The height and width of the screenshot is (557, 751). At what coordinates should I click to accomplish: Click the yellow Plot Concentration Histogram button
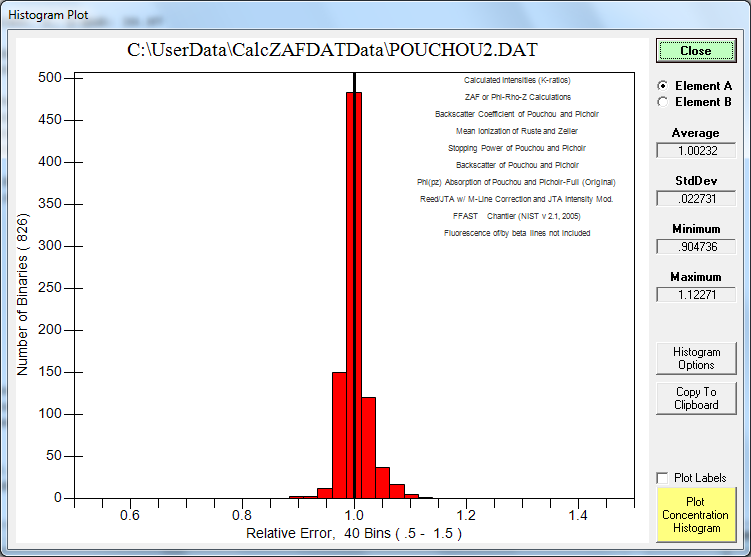point(696,512)
